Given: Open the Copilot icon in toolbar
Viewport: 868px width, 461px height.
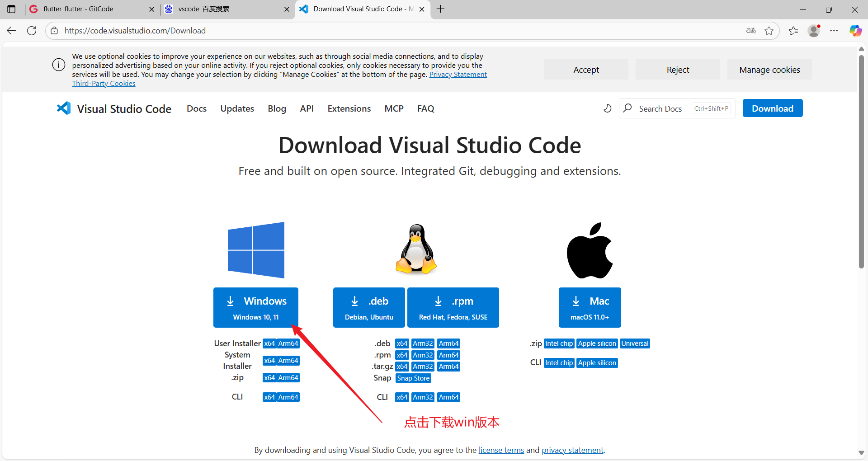Looking at the screenshot, I should pos(855,31).
